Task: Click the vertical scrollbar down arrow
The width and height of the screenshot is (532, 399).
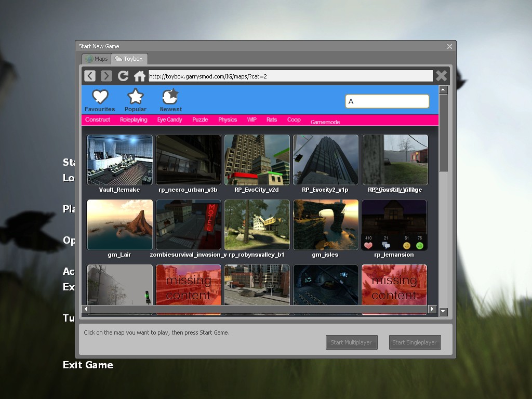Action: coord(443,311)
